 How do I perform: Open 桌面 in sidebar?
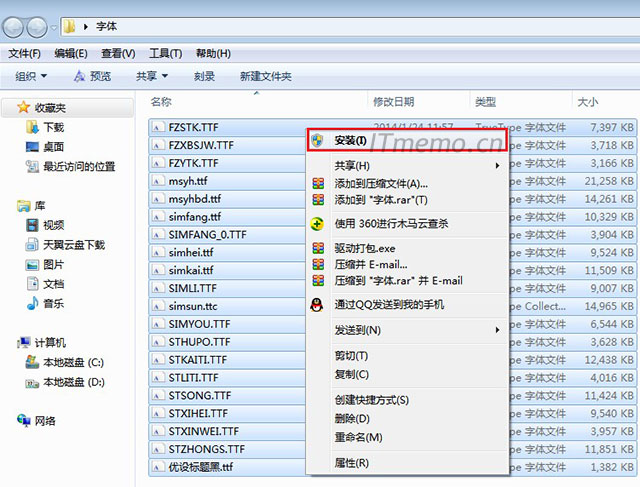click(x=45, y=147)
